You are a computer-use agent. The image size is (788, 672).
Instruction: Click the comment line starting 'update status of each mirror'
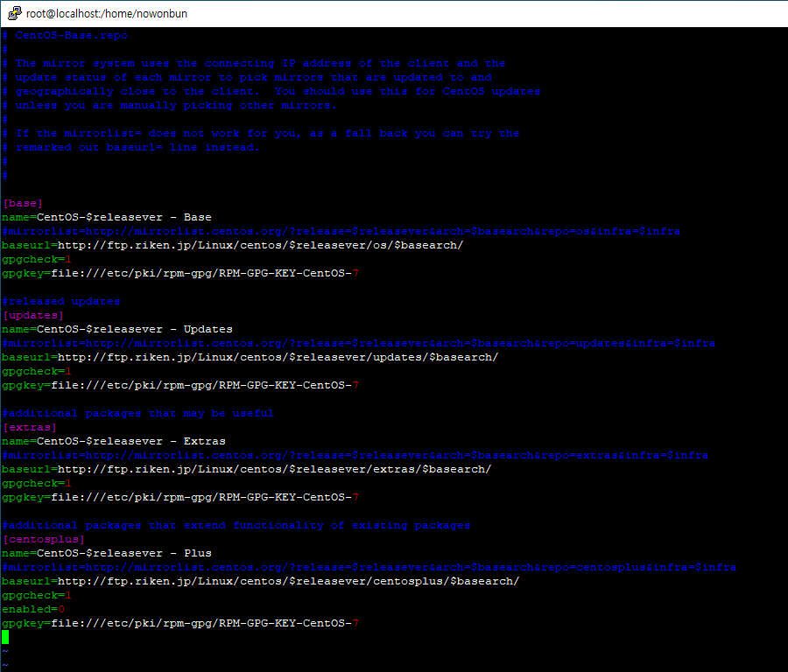(x=247, y=77)
